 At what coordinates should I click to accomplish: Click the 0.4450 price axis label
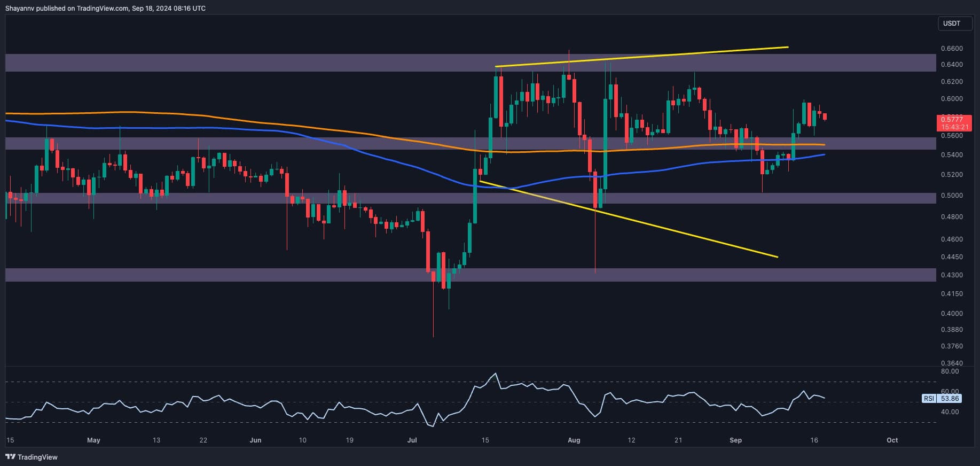[952, 257]
